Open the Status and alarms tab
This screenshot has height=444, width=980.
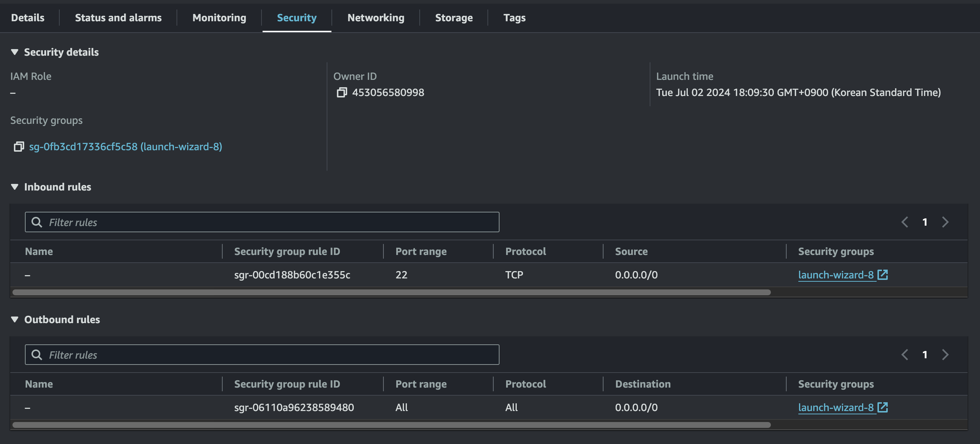click(118, 18)
